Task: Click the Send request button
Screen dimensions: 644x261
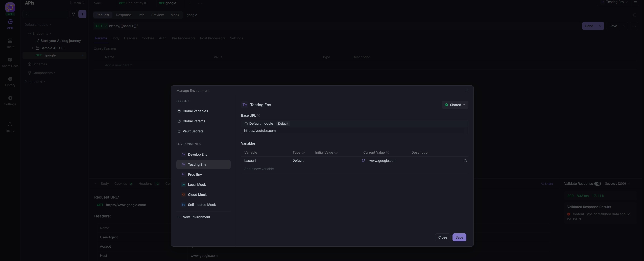Action: pos(589,26)
